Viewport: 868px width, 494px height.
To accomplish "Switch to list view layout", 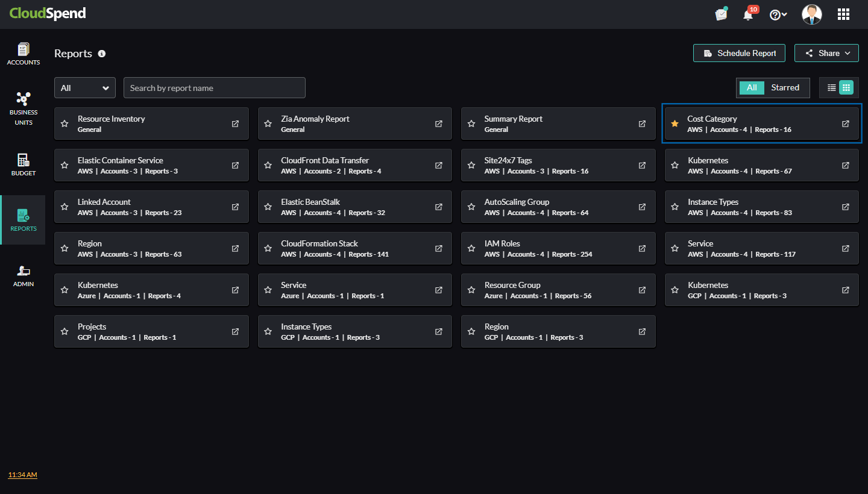I will (x=832, y=88).
